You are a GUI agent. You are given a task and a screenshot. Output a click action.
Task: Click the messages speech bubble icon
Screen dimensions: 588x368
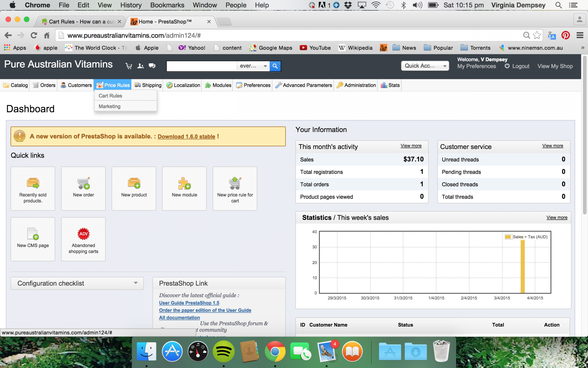[152, 66]
